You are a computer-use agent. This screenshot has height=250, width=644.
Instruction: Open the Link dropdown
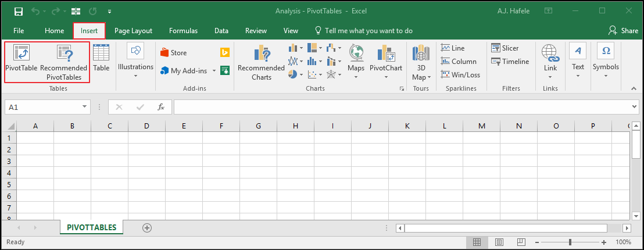pos(550,62)
